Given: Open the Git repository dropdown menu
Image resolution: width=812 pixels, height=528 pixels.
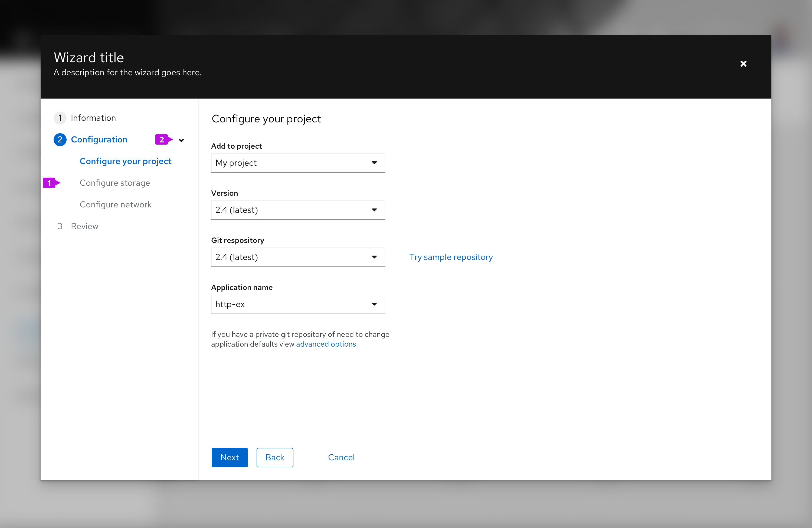Looking at the screenshot, I should click(374, 257).
